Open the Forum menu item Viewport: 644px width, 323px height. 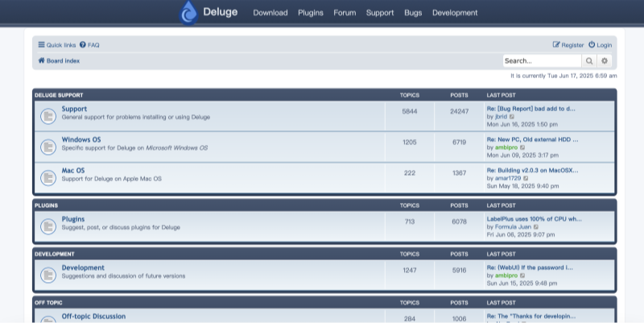point(345,13)
